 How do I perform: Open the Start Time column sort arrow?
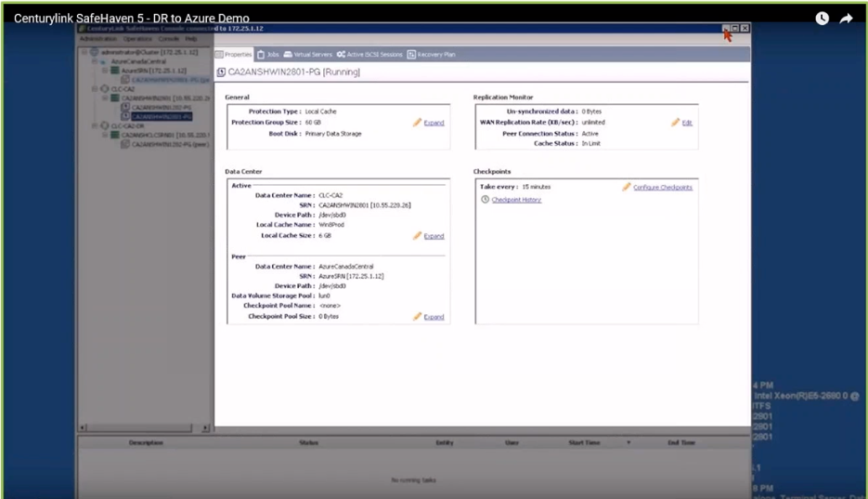click(x=628, y=442)
